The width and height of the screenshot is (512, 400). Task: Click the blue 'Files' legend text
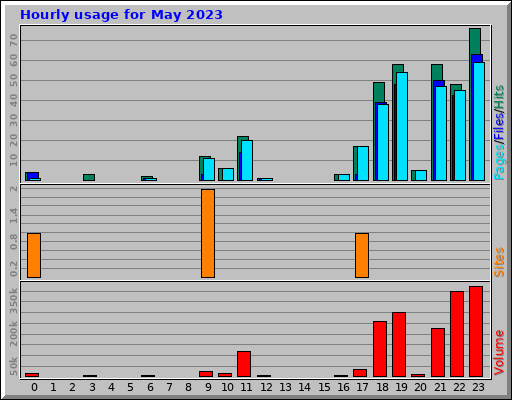499,126
